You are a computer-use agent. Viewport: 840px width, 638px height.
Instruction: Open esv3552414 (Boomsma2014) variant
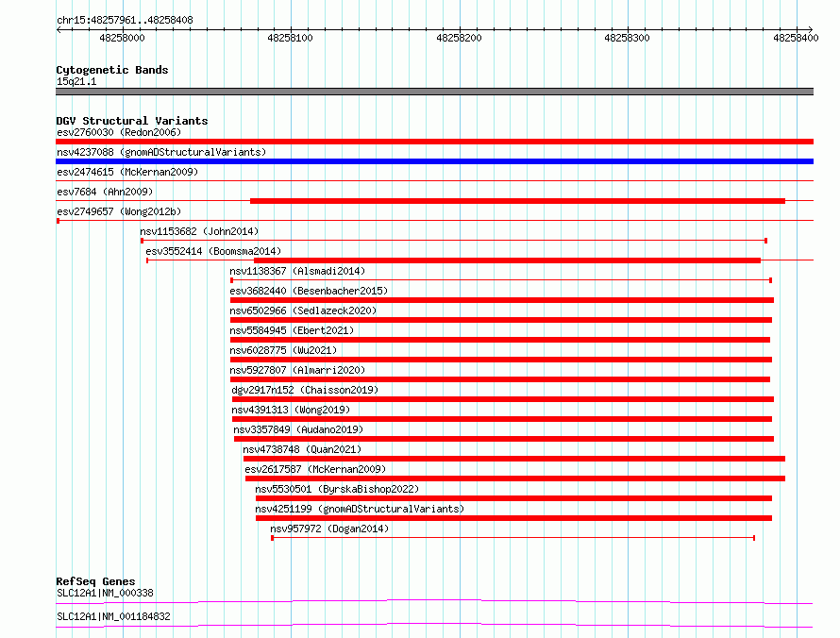pos(213,251)
